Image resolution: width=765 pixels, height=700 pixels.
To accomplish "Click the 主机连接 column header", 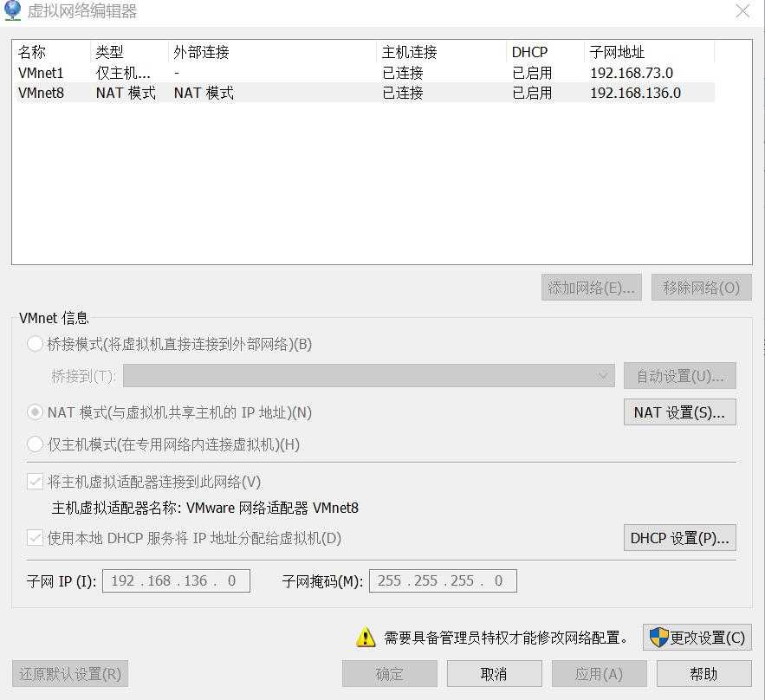I will (441, 52).
